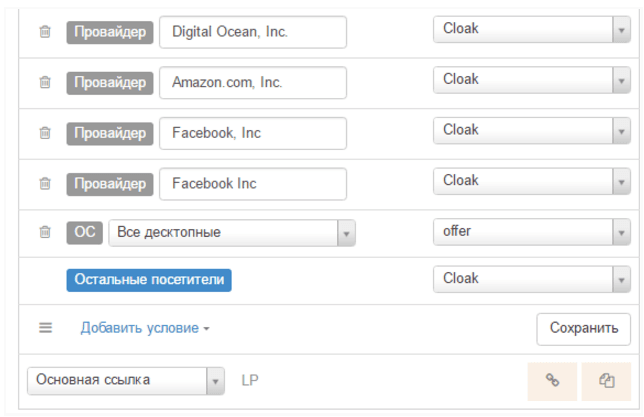Click the hamburger drag handle icon
This screenshot has height=417, width=644.
click(46, 328)
